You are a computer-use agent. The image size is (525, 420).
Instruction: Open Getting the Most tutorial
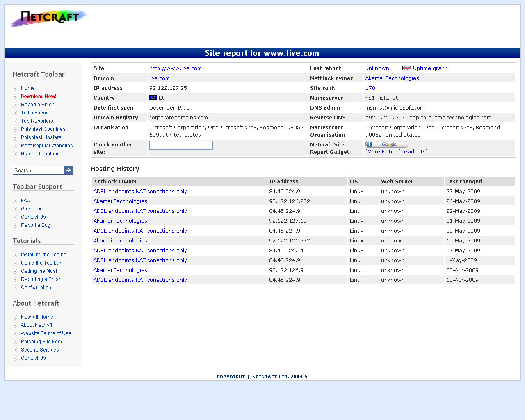39,271
